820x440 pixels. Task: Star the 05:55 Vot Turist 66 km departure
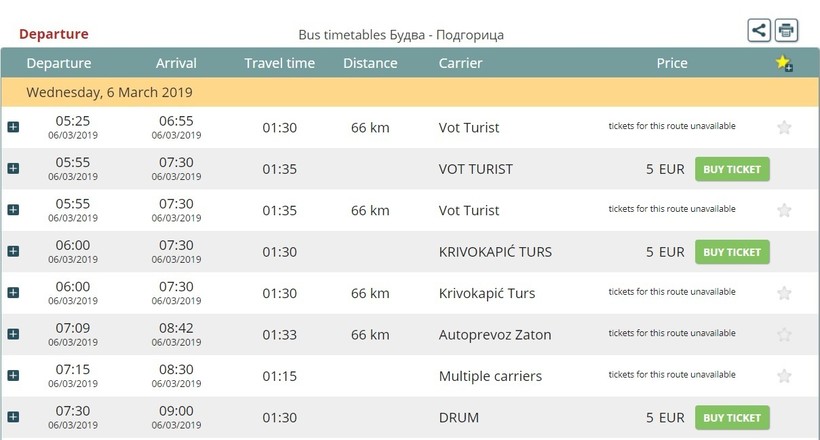tap(784, 210)
